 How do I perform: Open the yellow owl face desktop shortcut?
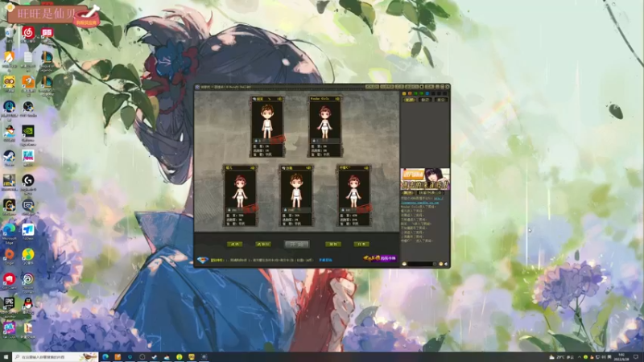coord(9,82)
